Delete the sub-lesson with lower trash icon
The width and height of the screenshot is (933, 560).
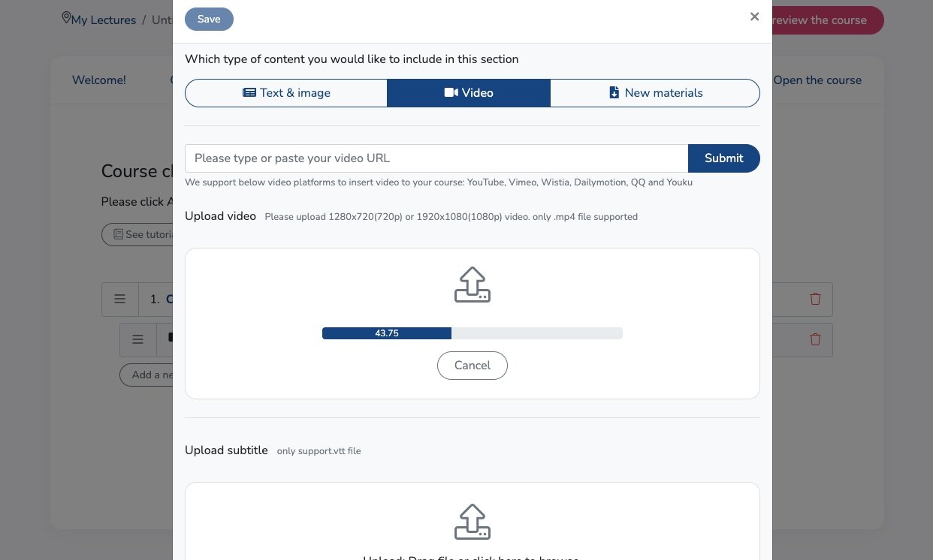[x=815, y=339]
